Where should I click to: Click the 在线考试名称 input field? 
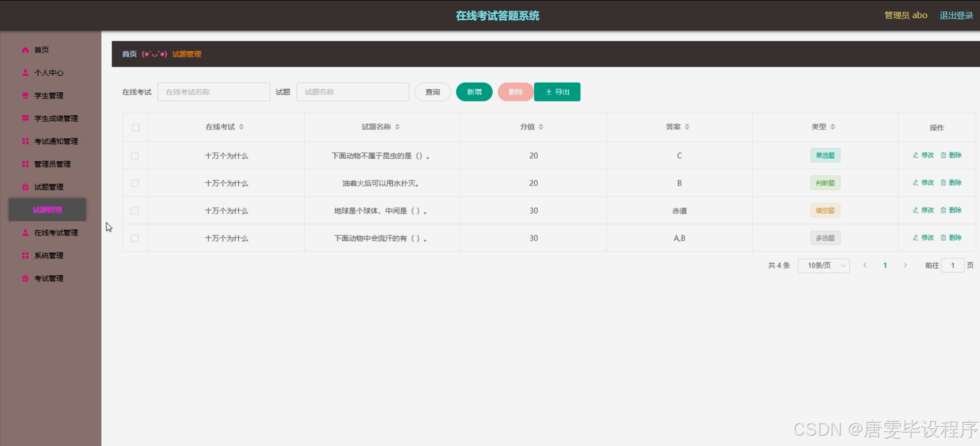[214, 92]
